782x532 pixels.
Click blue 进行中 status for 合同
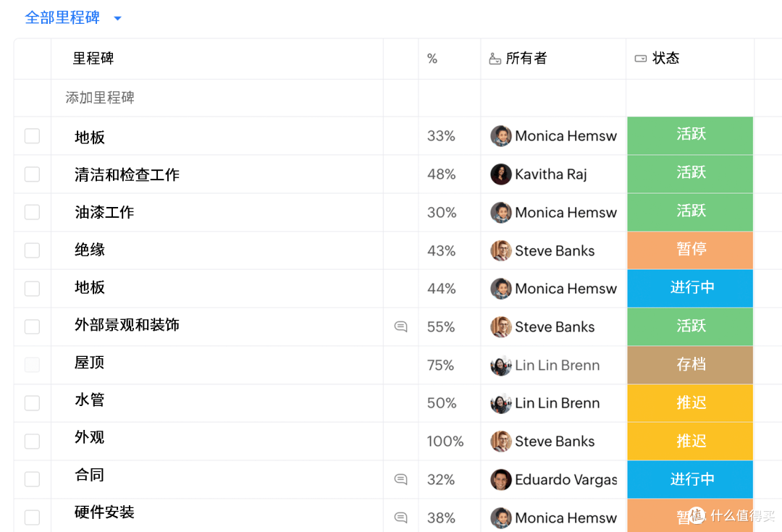690,479
